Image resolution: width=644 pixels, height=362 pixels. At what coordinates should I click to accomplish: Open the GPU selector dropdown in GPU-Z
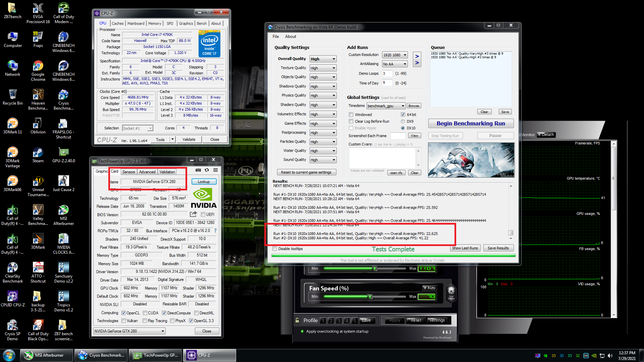[x=129, y=331]
